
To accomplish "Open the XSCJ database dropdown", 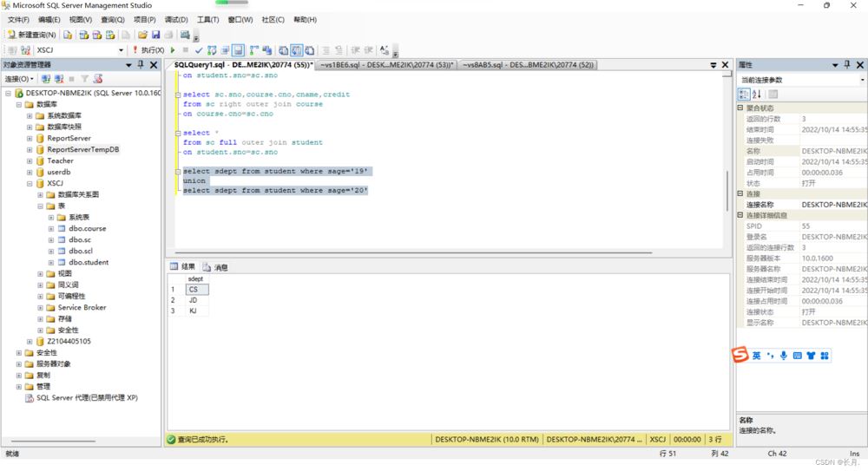I will coord(121,50).
